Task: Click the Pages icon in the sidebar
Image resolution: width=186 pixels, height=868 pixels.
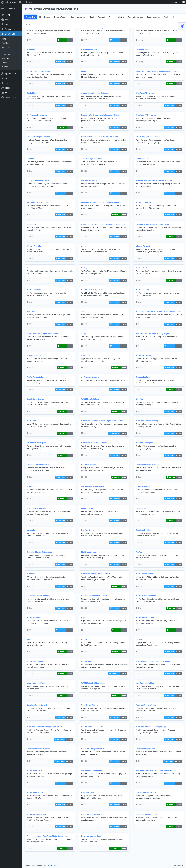Action: pos(2,24)
